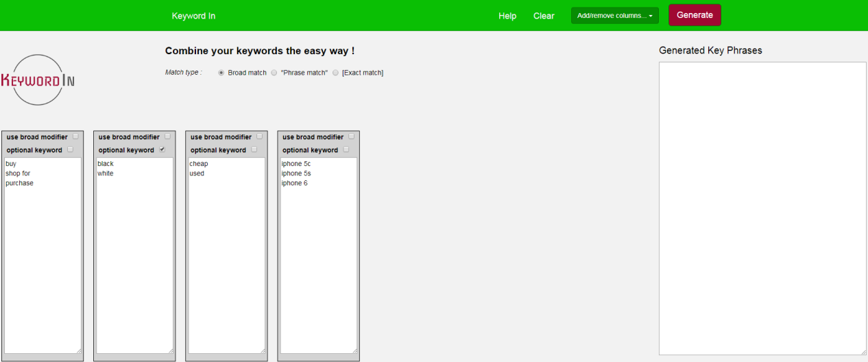
Task: Click the red Generate button
Action: pyautogui.click(x=695, y=15)
